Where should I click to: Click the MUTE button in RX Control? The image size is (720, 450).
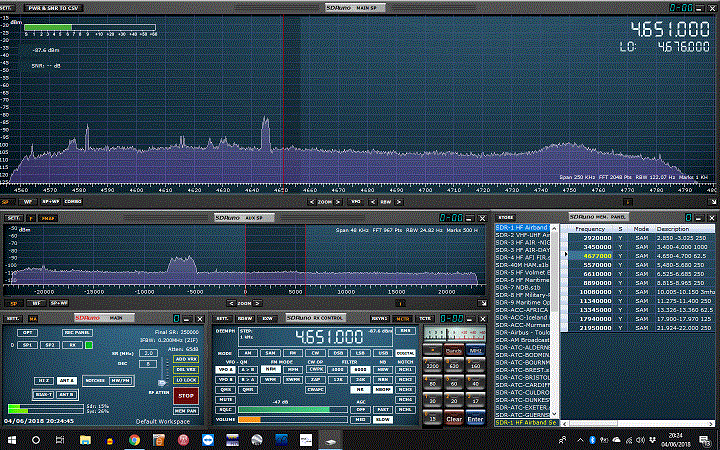coord(225,400)
